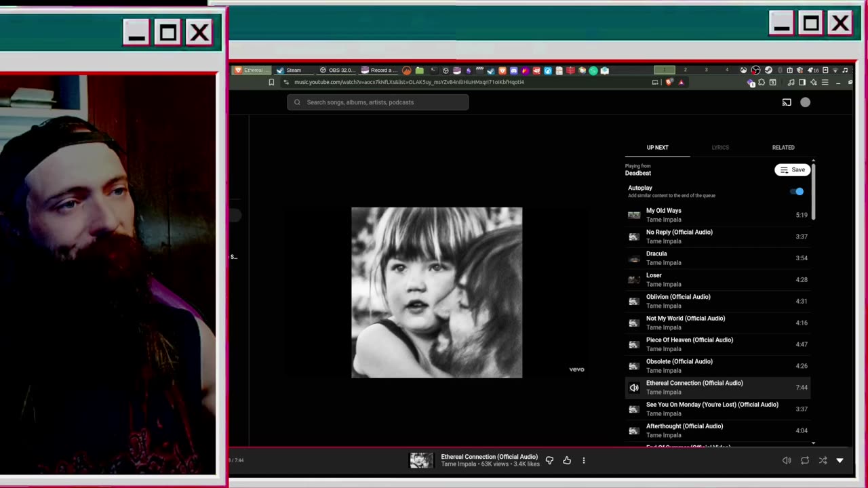The height and width of the screenshot is (488, 868).
Task: Open the three-dot song options menu
Action: point(583,461)
